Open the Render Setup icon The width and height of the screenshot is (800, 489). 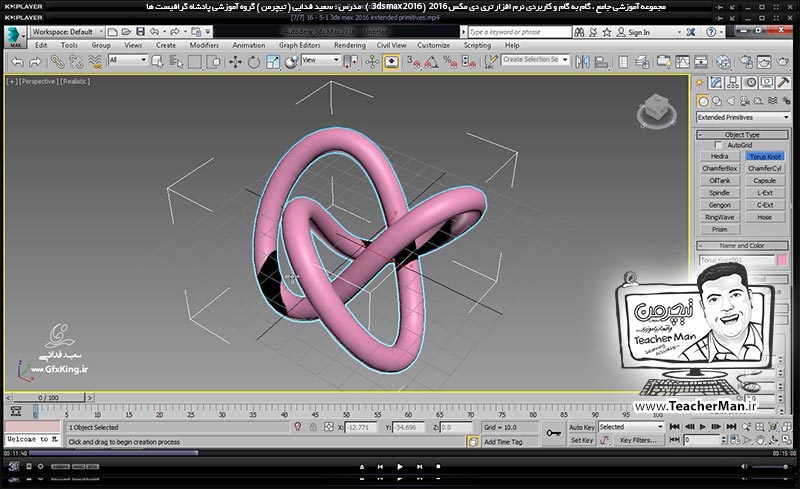click(745, 62)
